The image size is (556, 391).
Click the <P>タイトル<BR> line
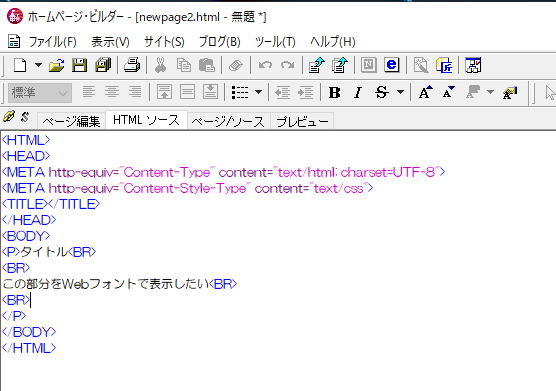49,252
